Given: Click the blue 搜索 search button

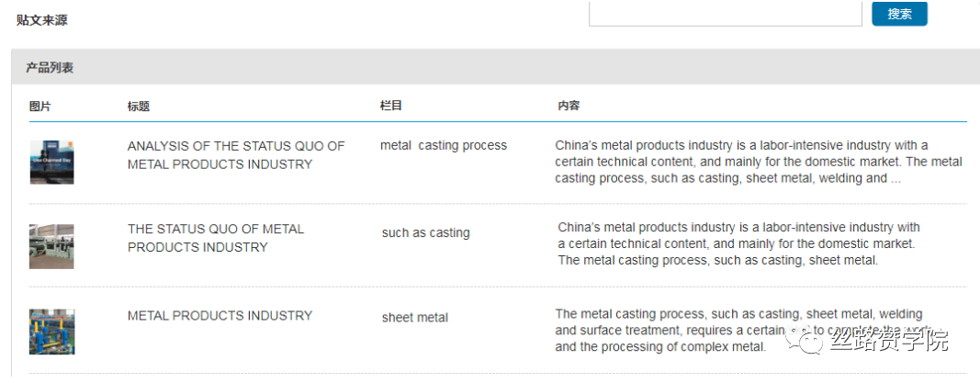Looking at the screenshot, I should click(x=899, y=14).
